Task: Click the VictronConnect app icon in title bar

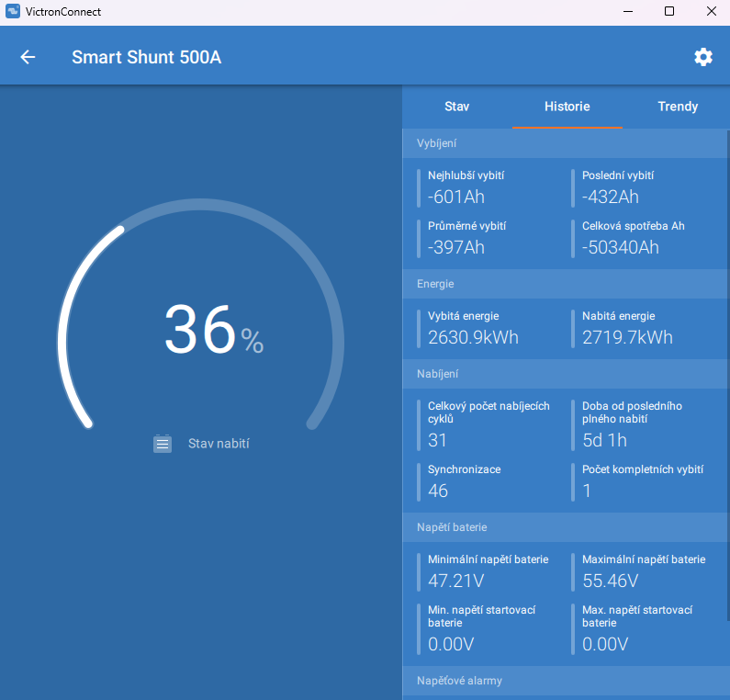Action: pos(13,11)
